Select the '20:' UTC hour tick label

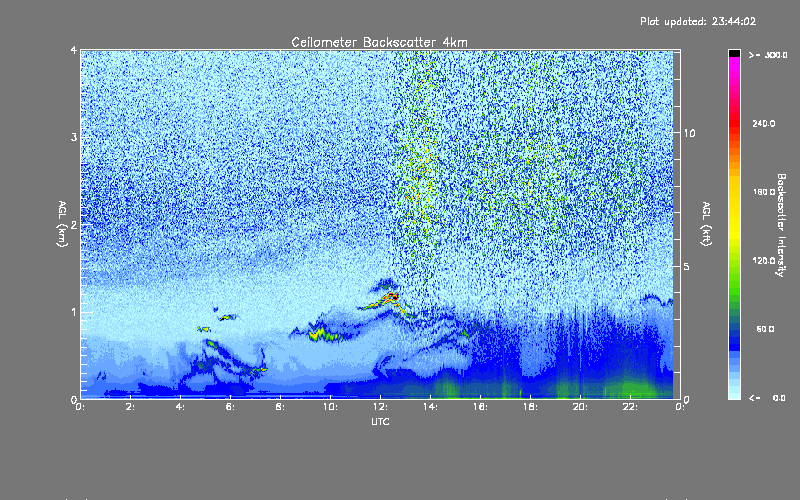[x=580, y=407]
